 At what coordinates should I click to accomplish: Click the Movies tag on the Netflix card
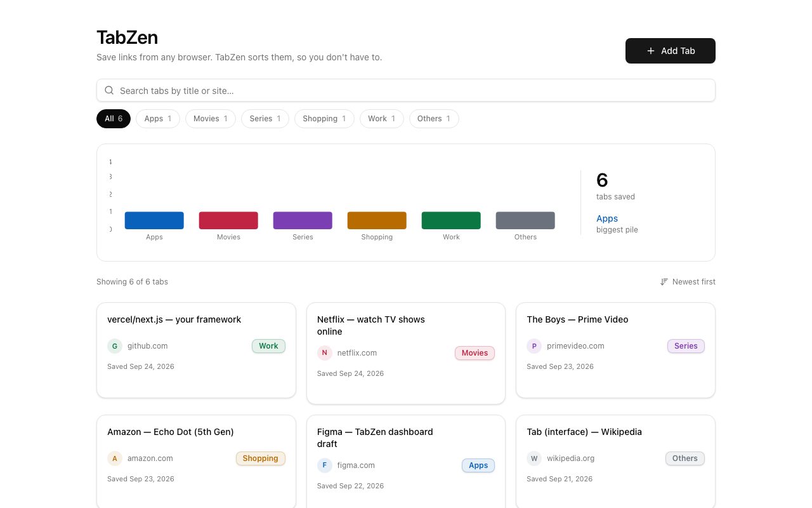475,353
